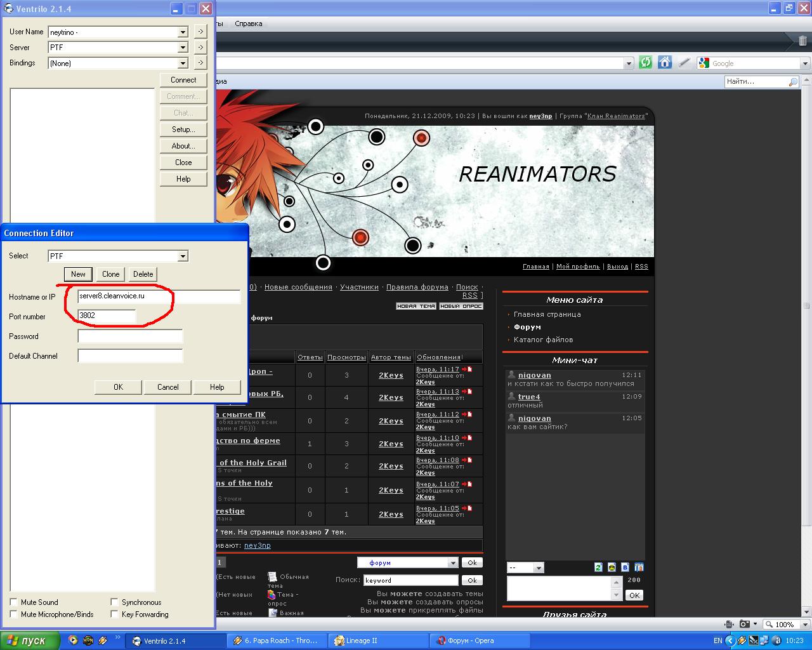Enable the Mute Sound checkbox
Viewport: 812px width, 650px height.
pos(13,602)
